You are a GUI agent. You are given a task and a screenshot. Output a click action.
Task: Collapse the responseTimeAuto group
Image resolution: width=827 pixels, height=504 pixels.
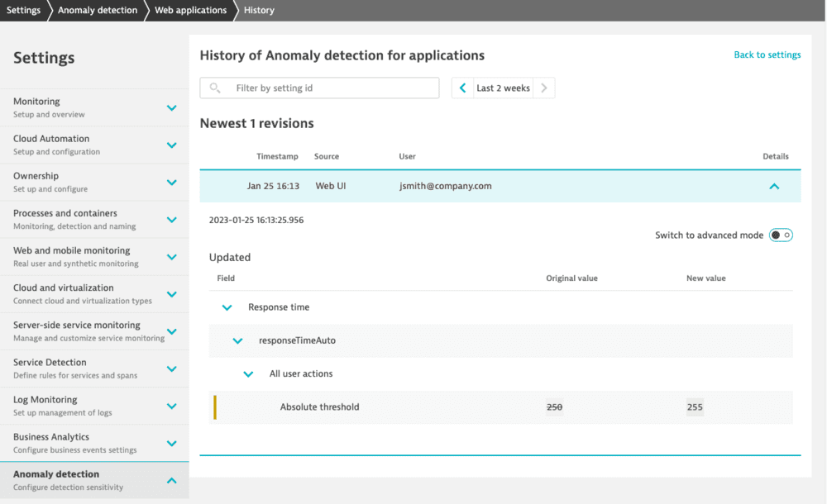pos(237,340)
